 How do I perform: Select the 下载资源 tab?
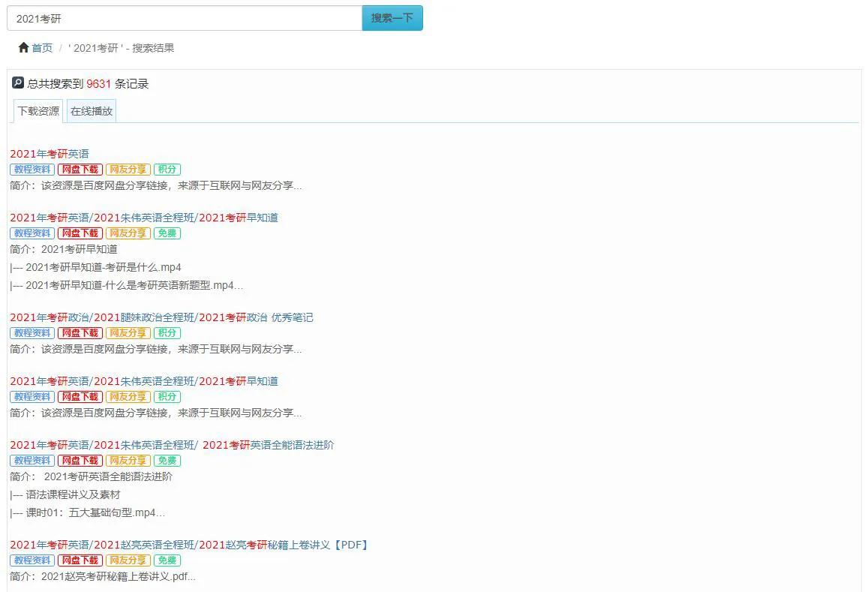pos(38,110)
